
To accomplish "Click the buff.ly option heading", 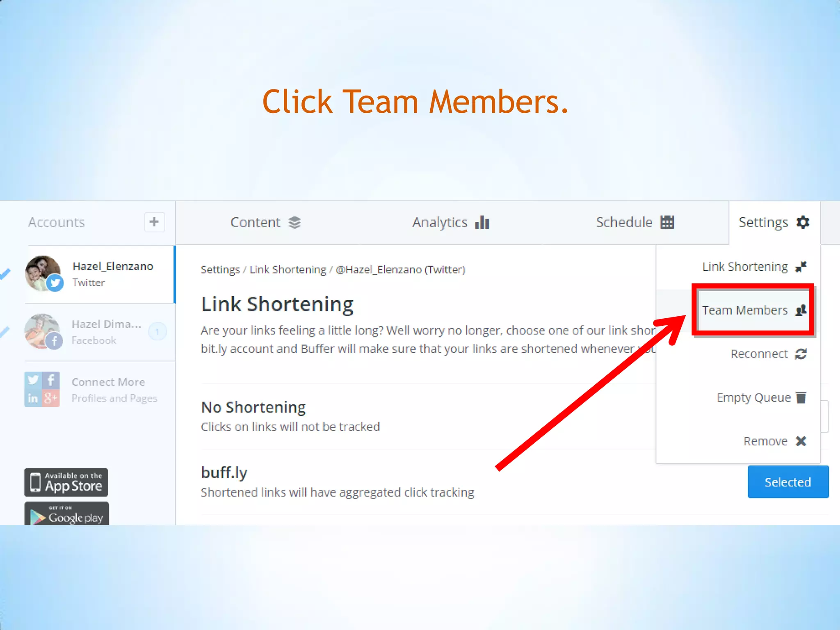I will tap(224, 473).
